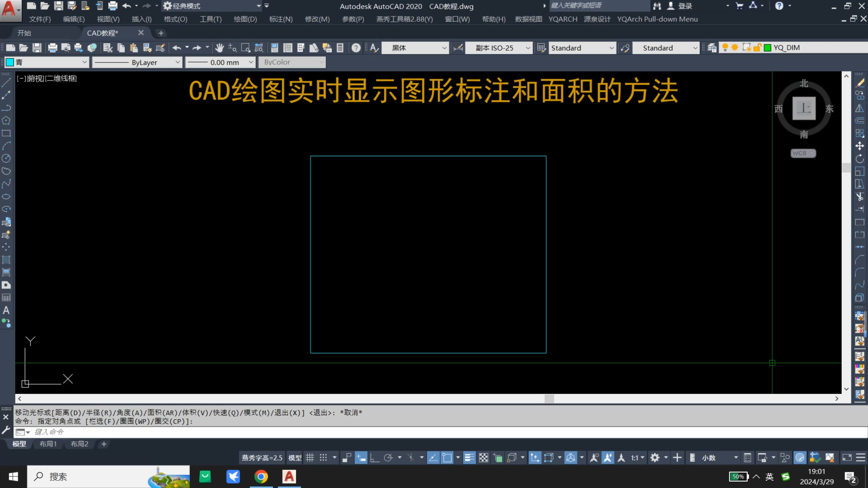The image size is (868, 488).
Task: Click the Plot print icon in toolbar
Action: 52,48
